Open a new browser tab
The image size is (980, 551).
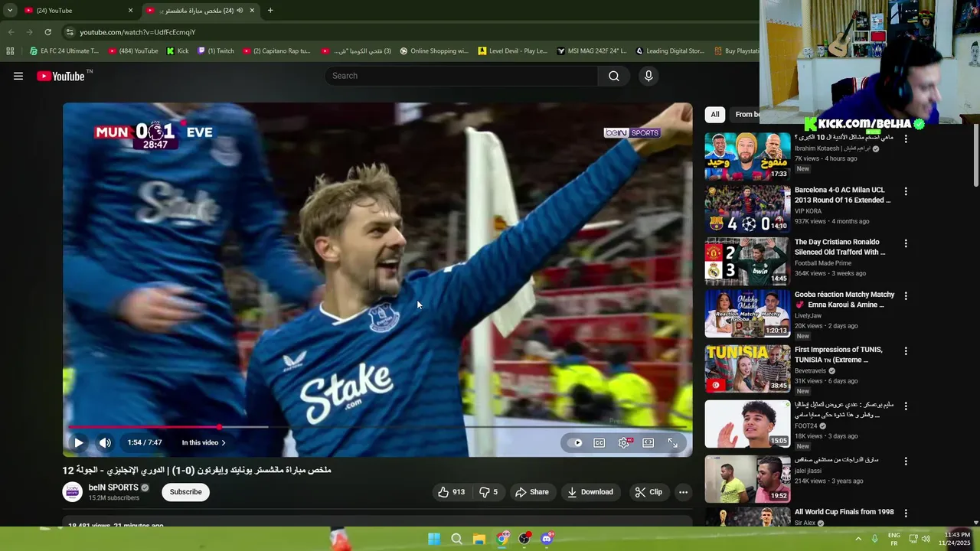pyautogui.click(x=270, y=11)
